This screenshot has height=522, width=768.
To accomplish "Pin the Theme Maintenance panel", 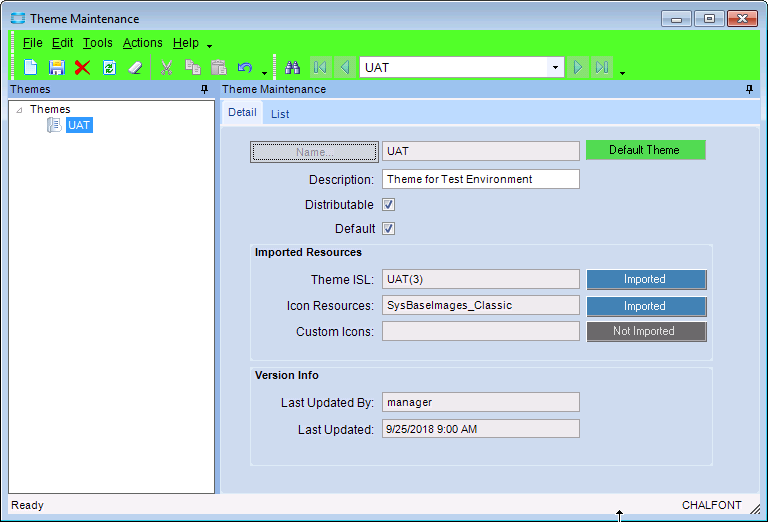I will tap(749, 89).
